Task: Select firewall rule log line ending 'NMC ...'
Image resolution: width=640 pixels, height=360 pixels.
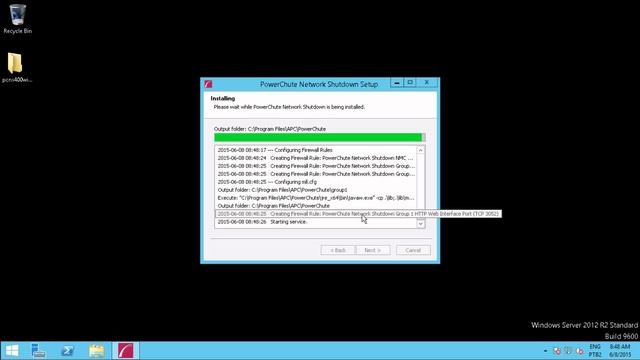Action: pyautogui.click(x=316, y=158)
